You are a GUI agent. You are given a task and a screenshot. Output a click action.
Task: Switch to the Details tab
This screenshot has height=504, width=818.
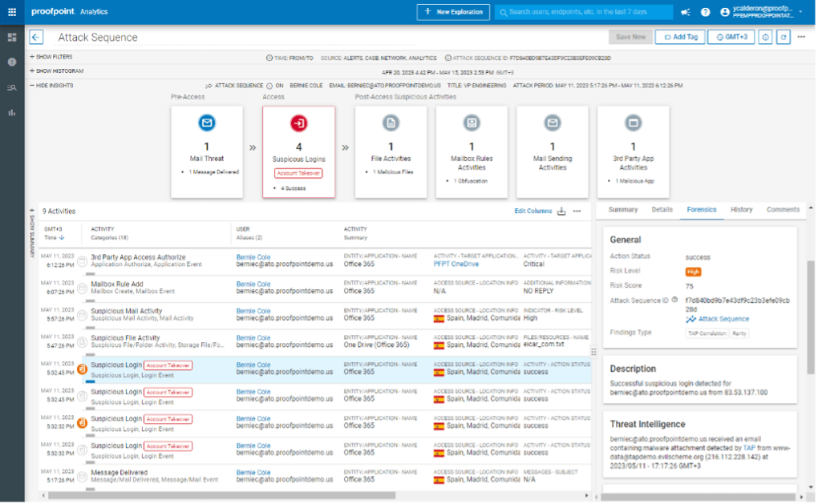tap(662, 209)
